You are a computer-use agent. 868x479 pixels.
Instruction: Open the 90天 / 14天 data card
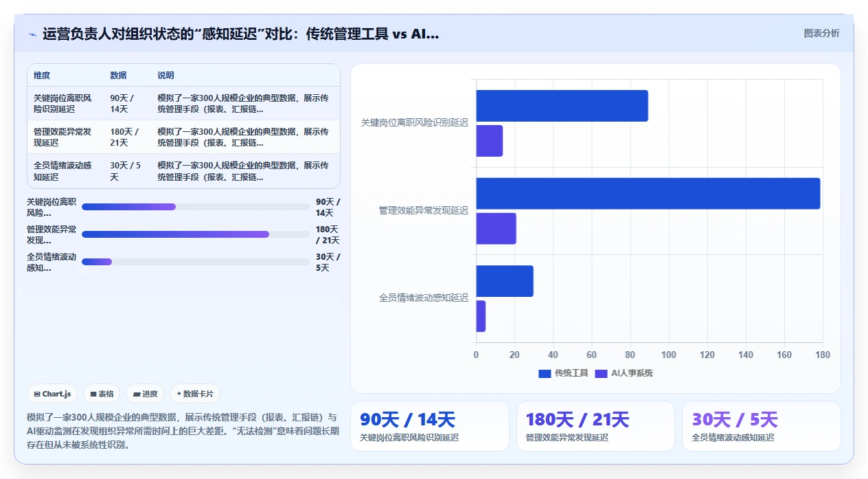430,426
